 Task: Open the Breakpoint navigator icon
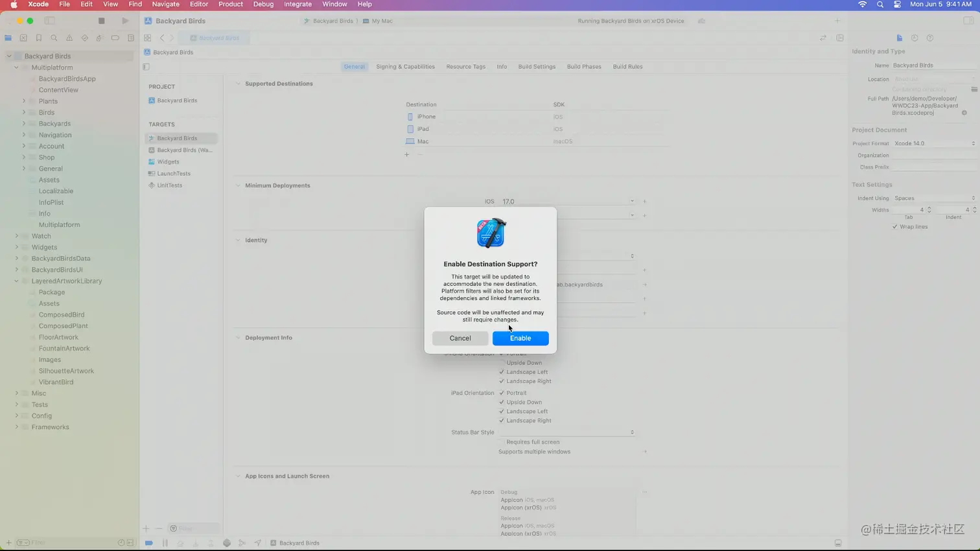(x=115, y=38)
